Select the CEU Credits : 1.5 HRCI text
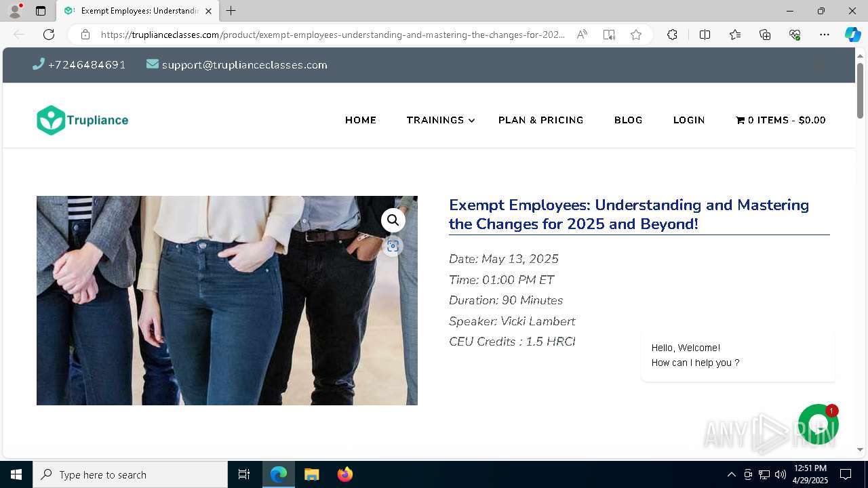 click(x=512, y=342)
